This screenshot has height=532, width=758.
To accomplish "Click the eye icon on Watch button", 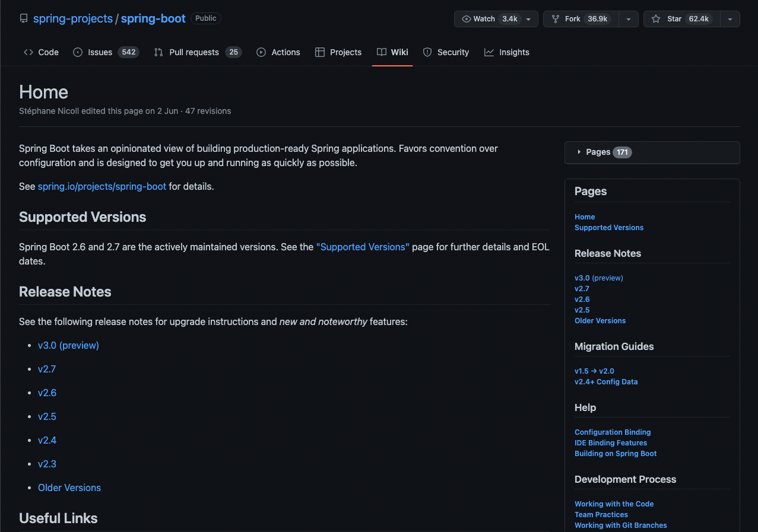I will [x=466, y=19].
